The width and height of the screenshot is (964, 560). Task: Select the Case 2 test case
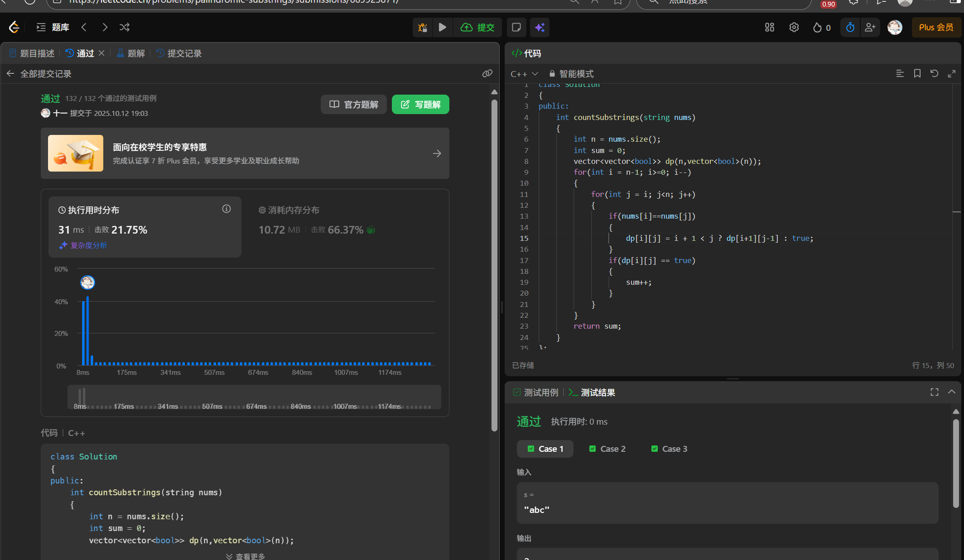pyautogui.click(x=607, y=449)
